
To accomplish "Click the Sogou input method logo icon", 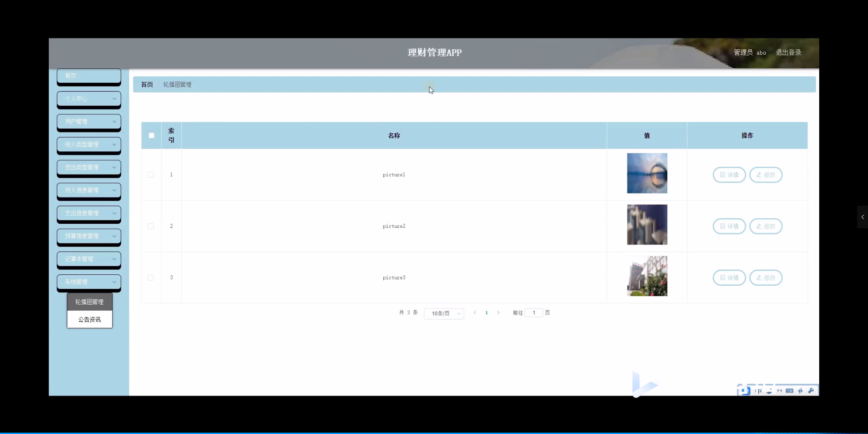I will click(745, 391).
